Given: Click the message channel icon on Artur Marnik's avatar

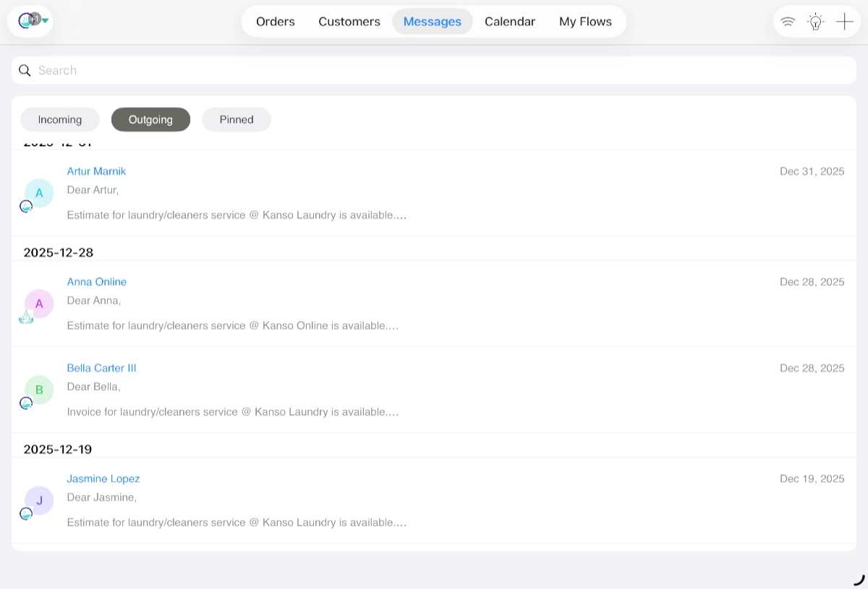Looking at the screenshot, I should (x=26, y=206).
